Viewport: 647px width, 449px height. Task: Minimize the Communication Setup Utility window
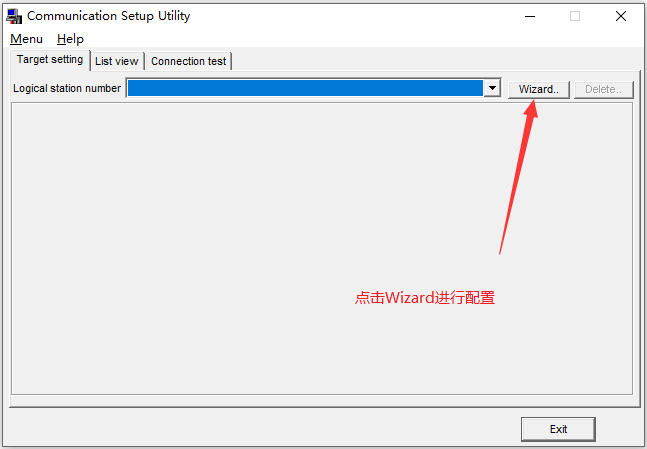coord(530,17)
